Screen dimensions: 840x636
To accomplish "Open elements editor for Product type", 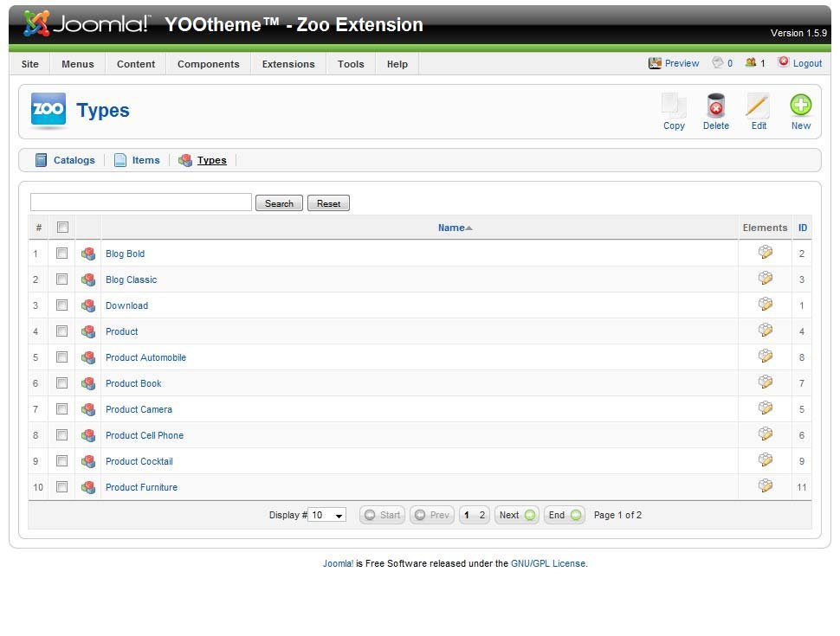I will point(765,330).
